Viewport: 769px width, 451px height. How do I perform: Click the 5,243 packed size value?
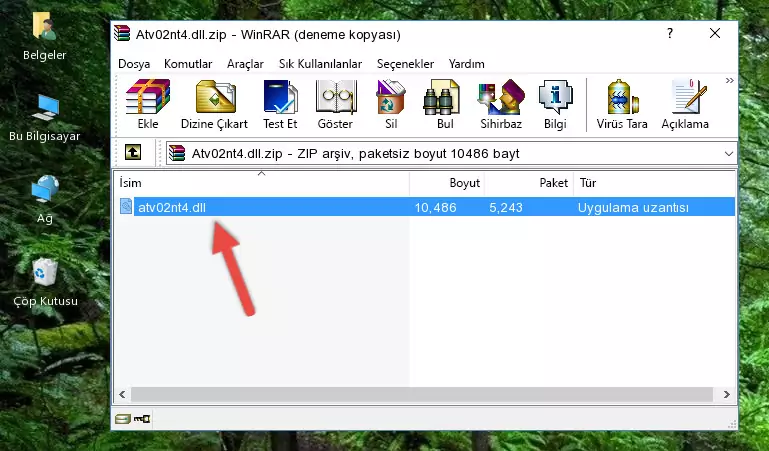click(506, 207)
